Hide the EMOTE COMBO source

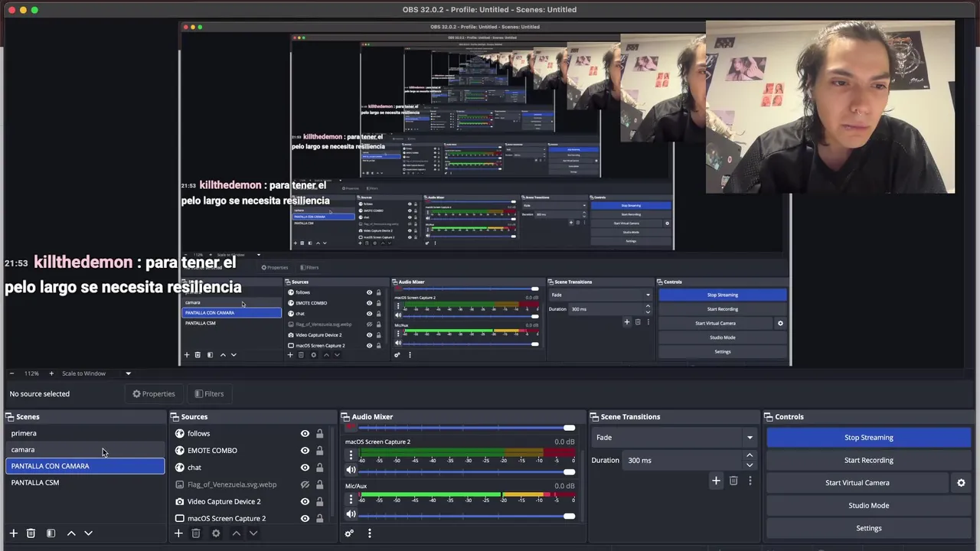tap(305, 451)
